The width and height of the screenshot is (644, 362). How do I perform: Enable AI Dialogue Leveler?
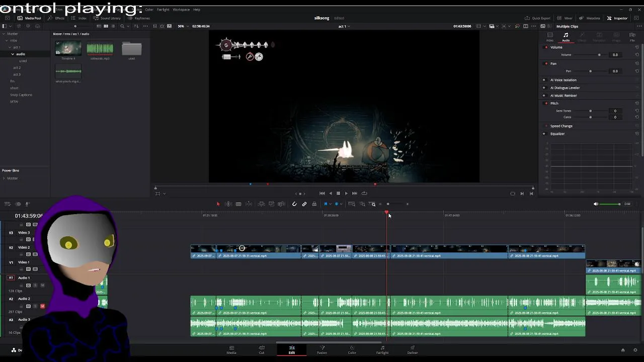point(544,88)
